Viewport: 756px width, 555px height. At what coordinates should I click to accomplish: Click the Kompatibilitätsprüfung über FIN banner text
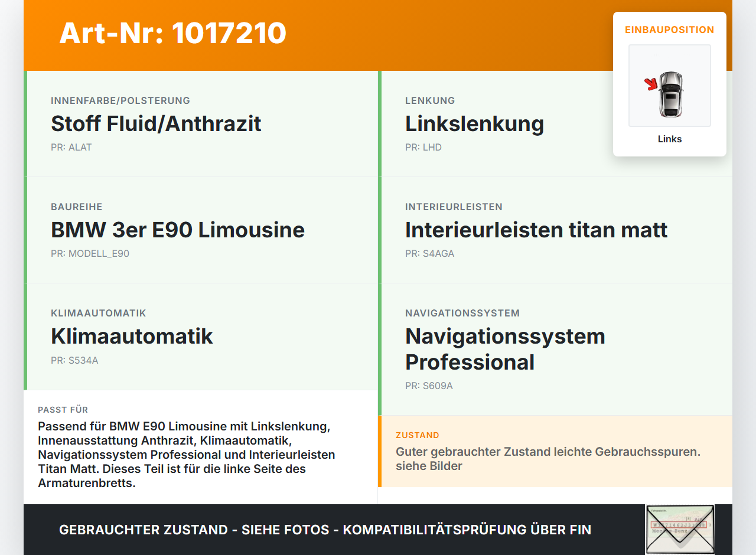325,530
